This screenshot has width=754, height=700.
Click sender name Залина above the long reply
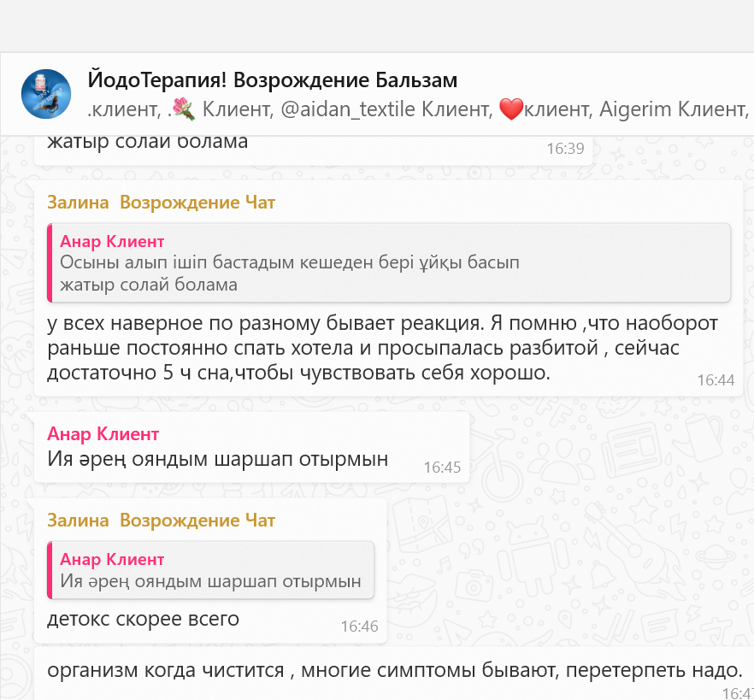[78, 203]
